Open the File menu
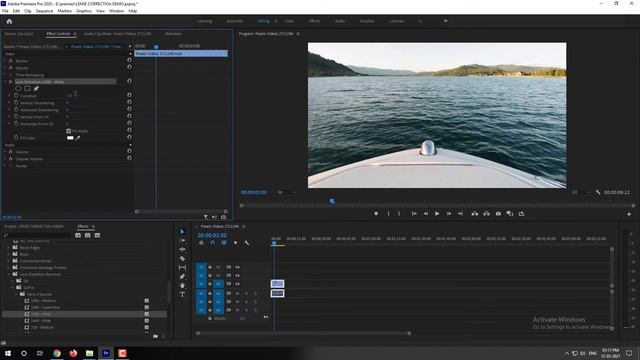Viewport: 640px width, 360px height. click(5, 11)
